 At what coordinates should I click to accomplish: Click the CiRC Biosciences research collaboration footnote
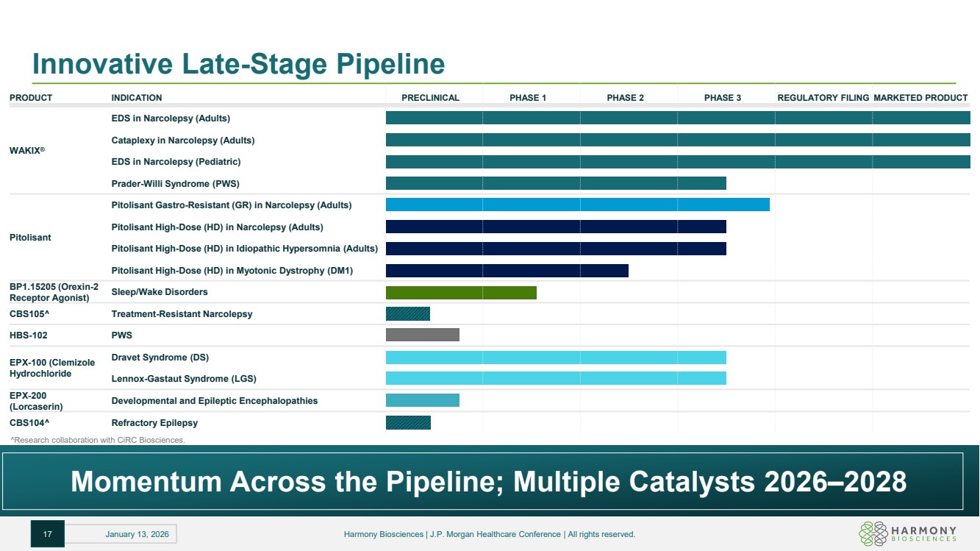[97, 440]
